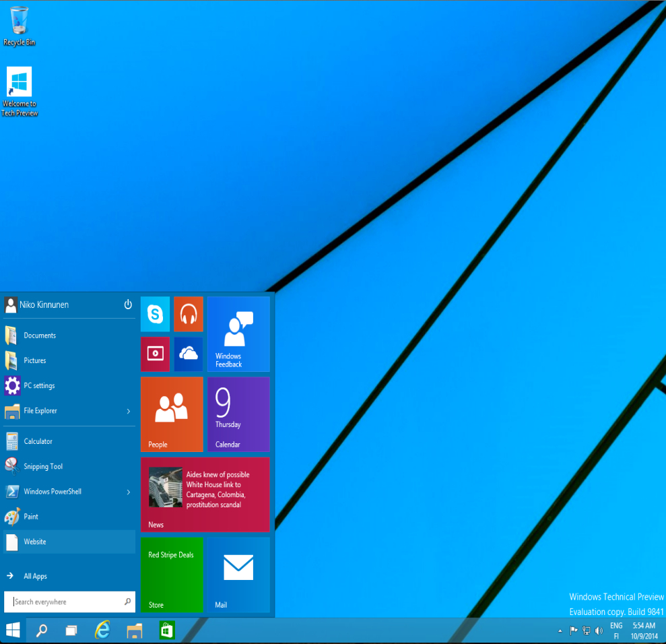Viewport: 666px width, 644px height.
Task: Open Niko Kinnunen user account menu
Action: [x=36, y=304]
